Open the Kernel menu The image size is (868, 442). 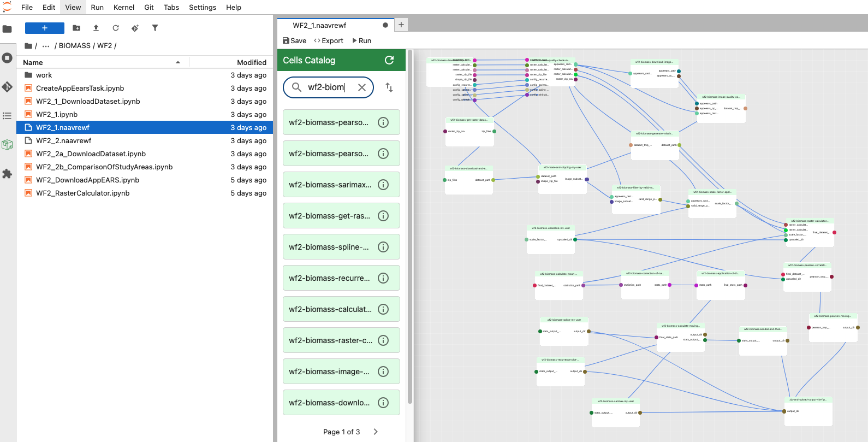pos(123,7)
